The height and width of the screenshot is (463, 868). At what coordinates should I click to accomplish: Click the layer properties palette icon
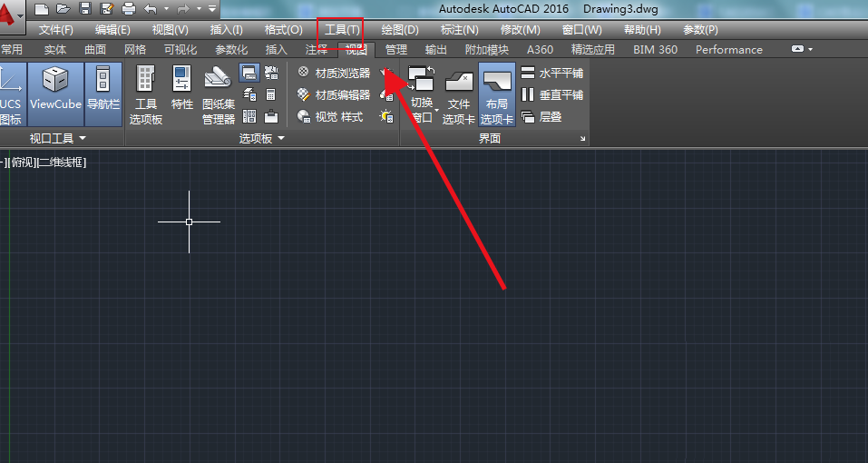pos(249,94)
